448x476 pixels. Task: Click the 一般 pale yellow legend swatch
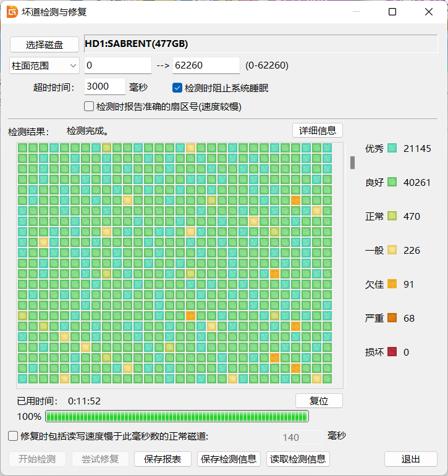click(x=392, y=250)
